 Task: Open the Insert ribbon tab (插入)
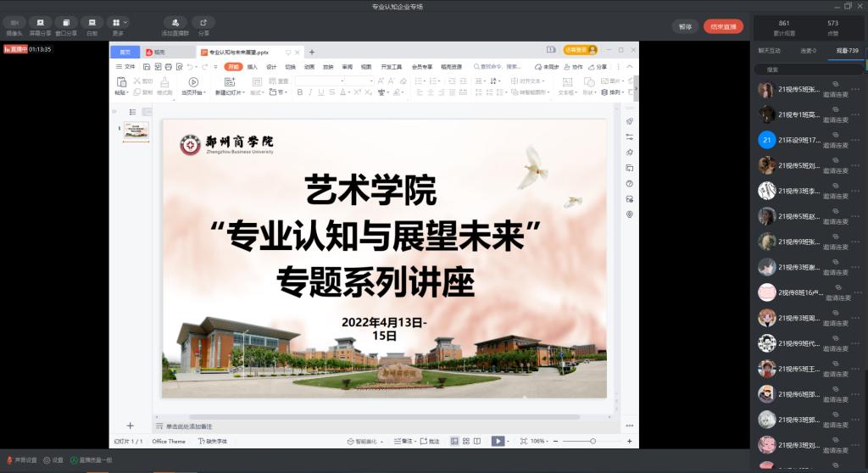point(253,66)
